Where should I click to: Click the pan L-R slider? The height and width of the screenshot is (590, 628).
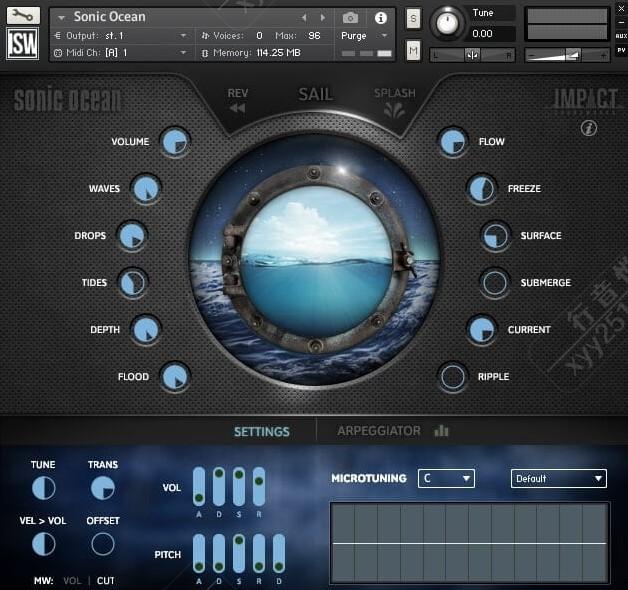point(473,55)
